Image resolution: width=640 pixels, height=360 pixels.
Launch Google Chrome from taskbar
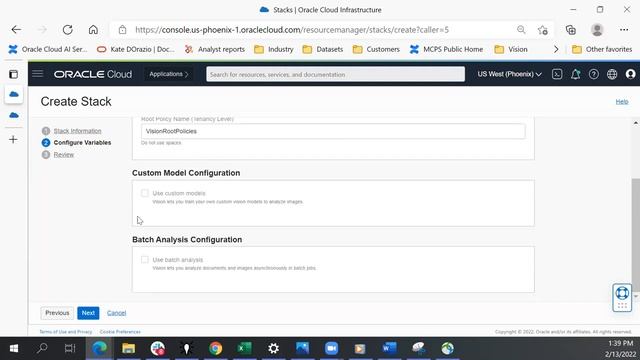pyautogui.click(x=216, y=348)
